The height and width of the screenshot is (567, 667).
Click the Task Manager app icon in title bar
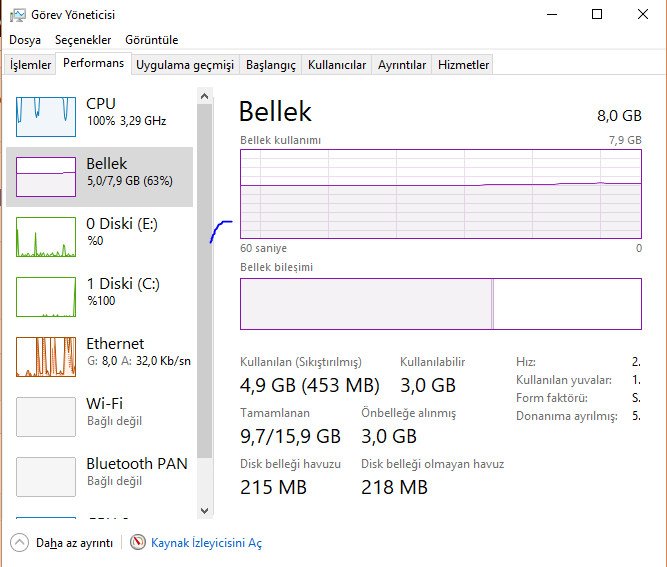[x=16, y=15]
